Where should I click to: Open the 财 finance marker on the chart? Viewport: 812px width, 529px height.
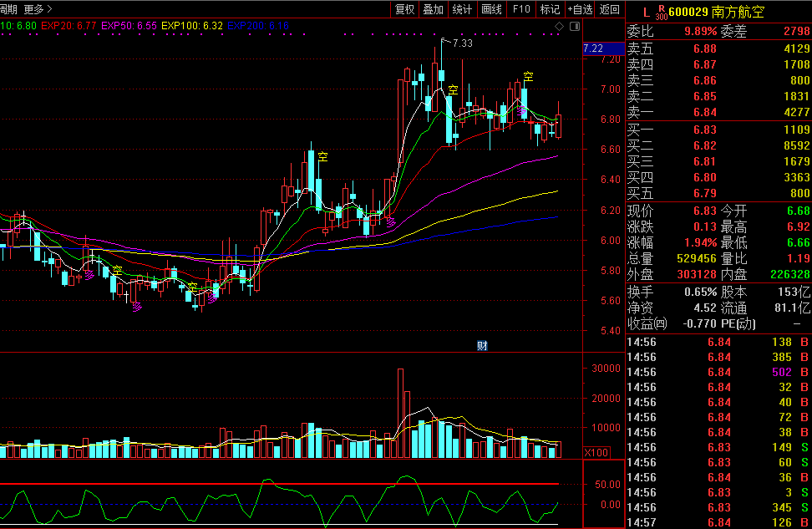tap(482, 346)
